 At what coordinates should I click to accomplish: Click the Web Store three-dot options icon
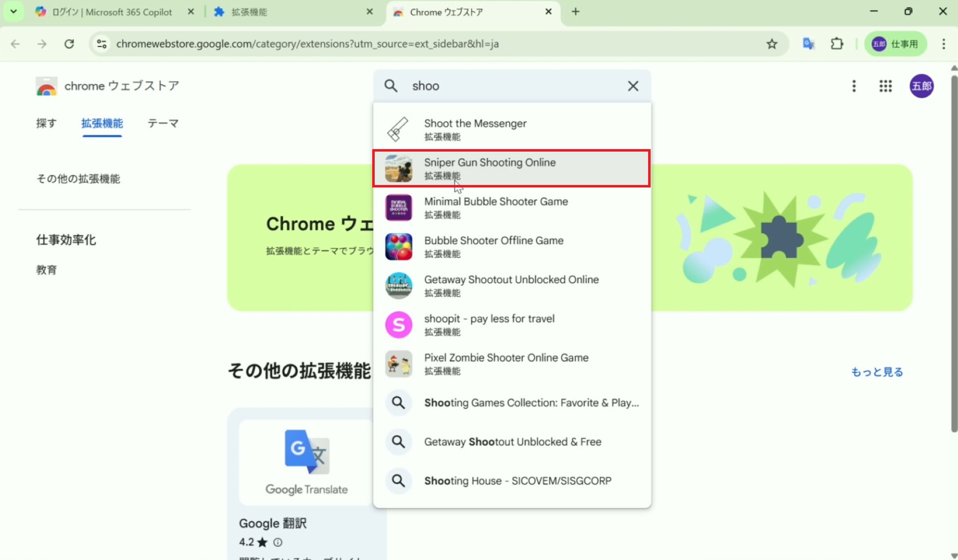click(x=854, y=86)
